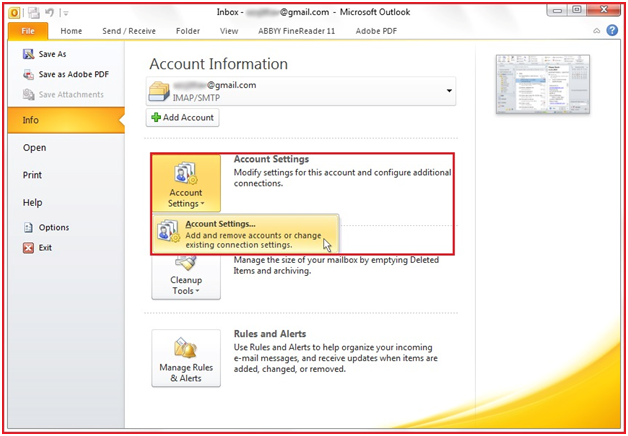628x436 pixels.
Task: Click the red Exit X icon
Action: coord(28,248)
